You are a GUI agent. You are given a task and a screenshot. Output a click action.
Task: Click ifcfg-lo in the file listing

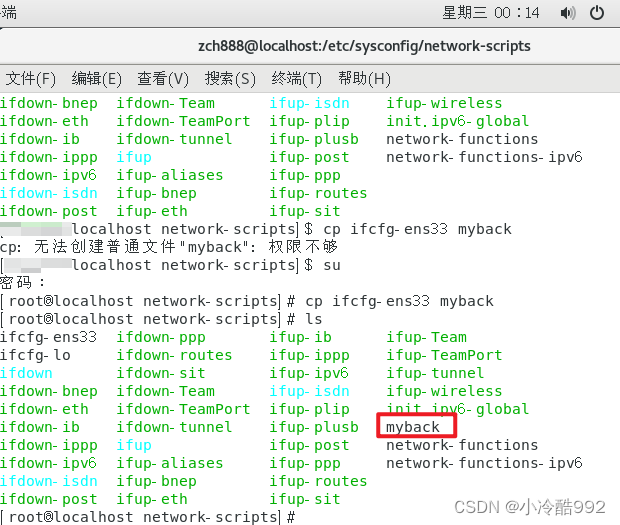tap(35, 355)
